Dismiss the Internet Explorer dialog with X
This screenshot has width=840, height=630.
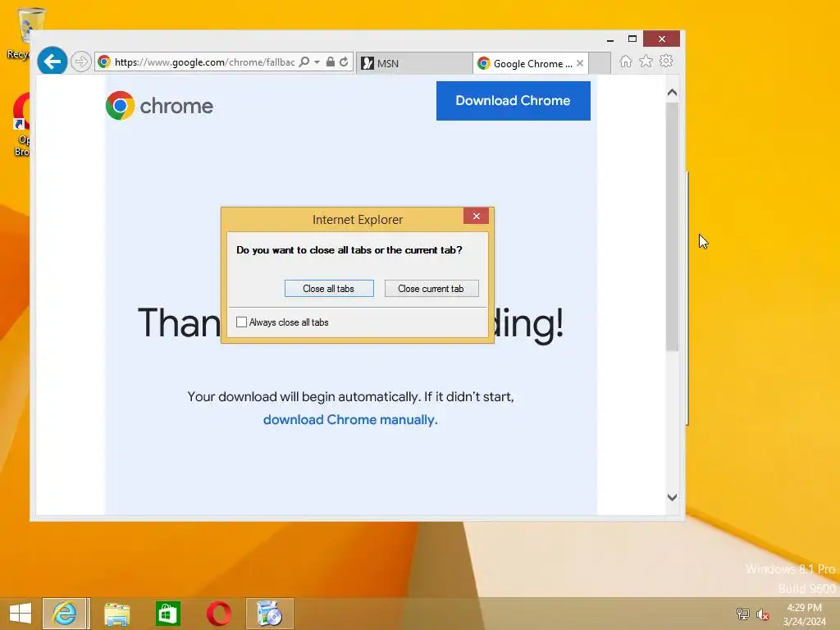pyautogui.click(x=477, y=216)
